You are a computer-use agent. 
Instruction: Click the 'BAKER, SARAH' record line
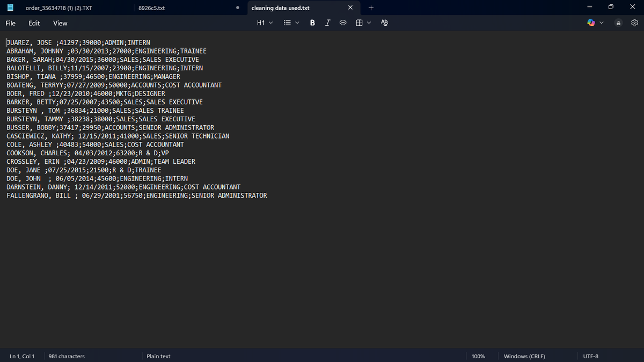tap(103, 60)
